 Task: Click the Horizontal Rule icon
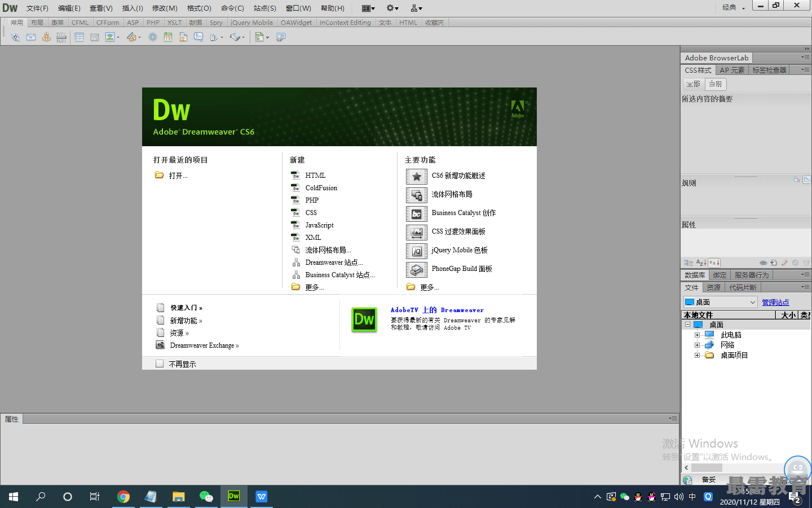tap(61, 37)
